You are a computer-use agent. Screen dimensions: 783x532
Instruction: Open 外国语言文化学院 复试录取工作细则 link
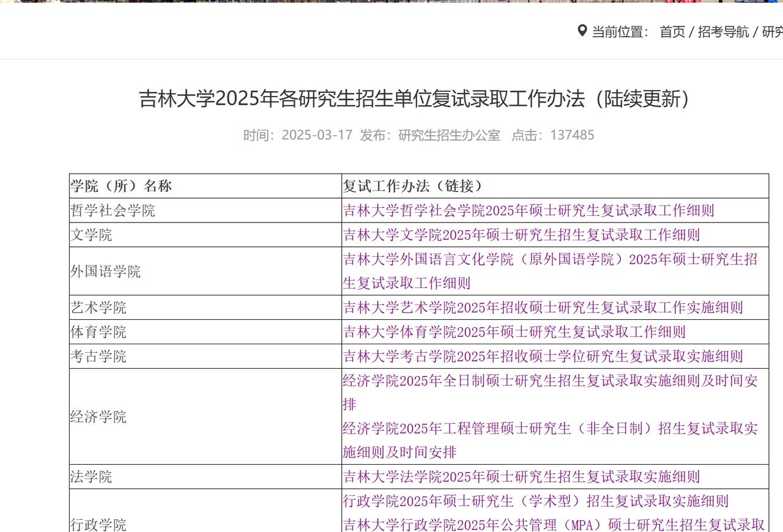pyautogui.click(x=550, y=271)
